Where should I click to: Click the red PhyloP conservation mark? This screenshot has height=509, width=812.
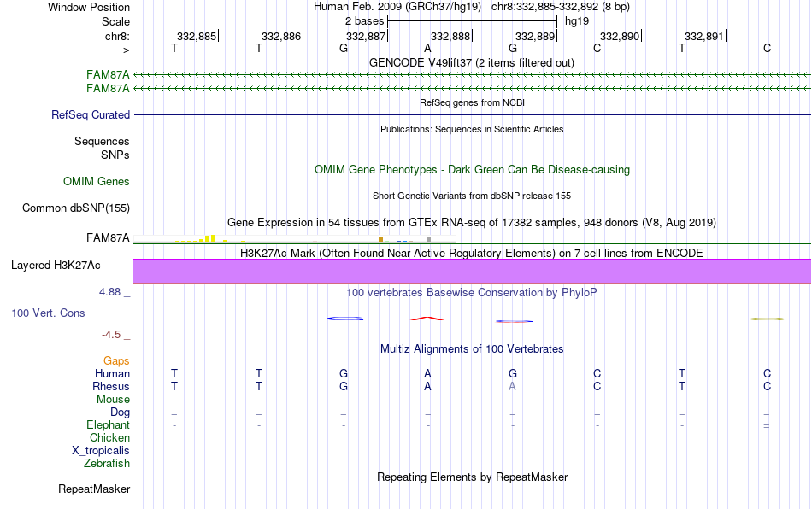tap(427, 319)
